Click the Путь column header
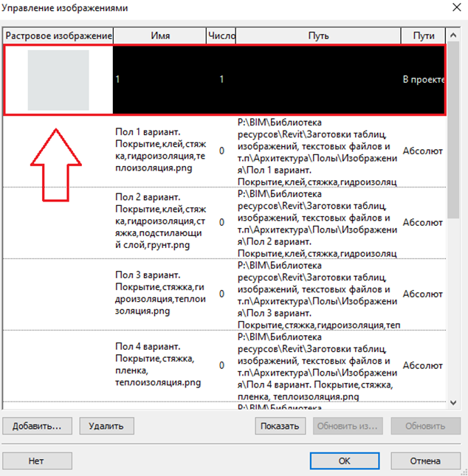Screen dimensions: 468x476 pos(318,36)
